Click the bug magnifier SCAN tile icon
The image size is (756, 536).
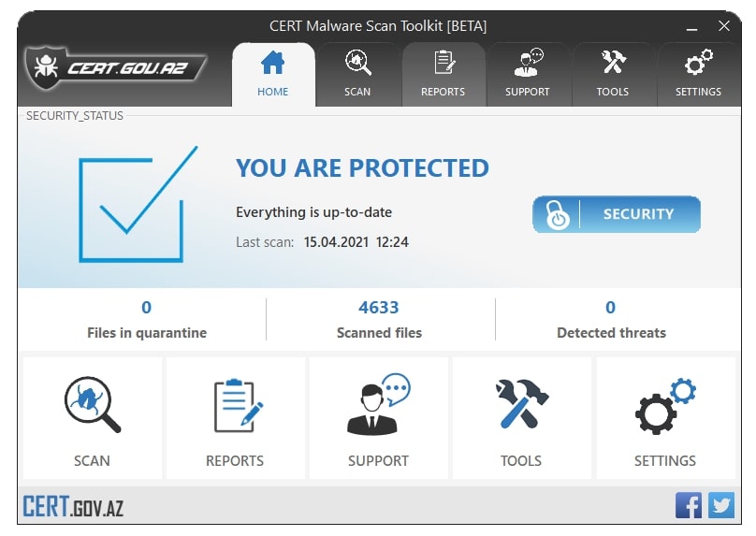click(x=93, y=405)
